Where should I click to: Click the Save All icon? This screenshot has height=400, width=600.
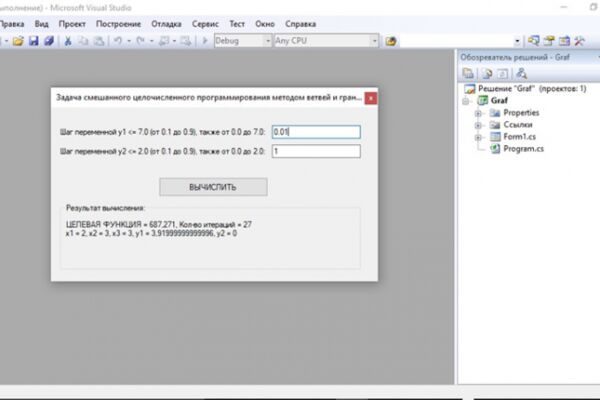(x=49, y=41)
